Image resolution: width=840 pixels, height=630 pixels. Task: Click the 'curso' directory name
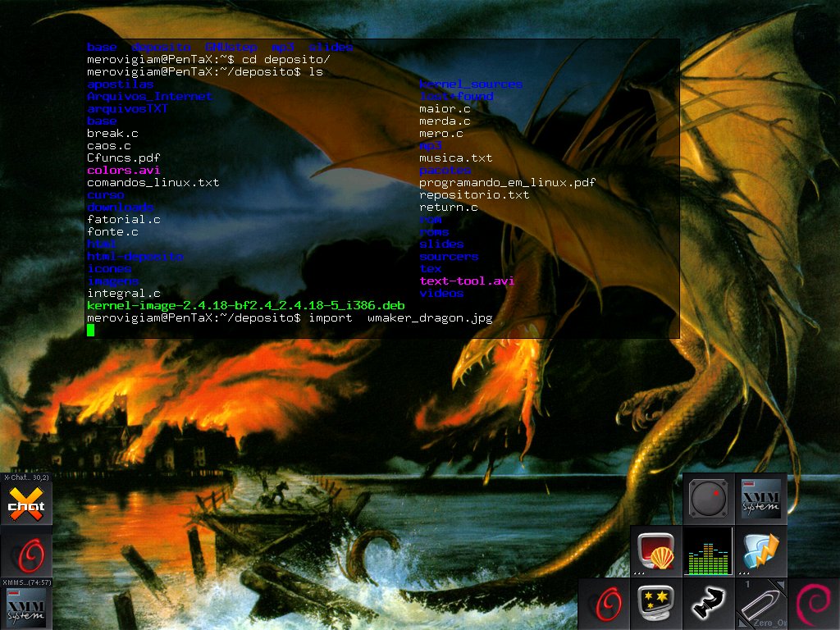coord(106,195)
